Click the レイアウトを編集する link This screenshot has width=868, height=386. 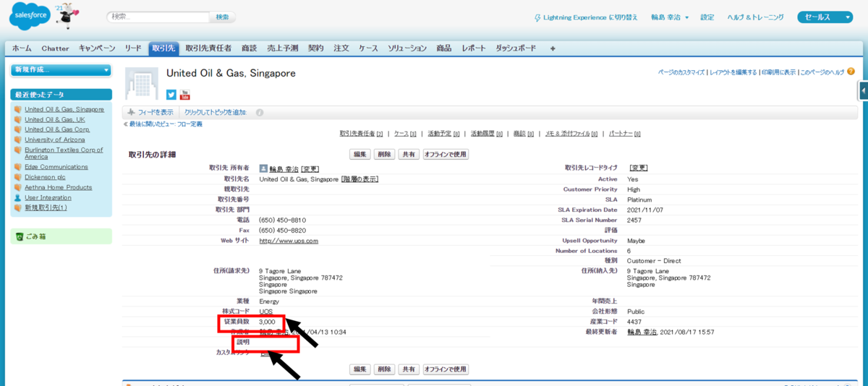[733, 72]
